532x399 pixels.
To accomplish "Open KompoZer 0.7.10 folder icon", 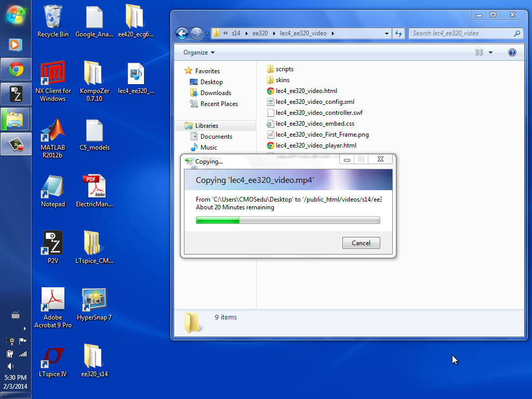I will tap(95, 82).
